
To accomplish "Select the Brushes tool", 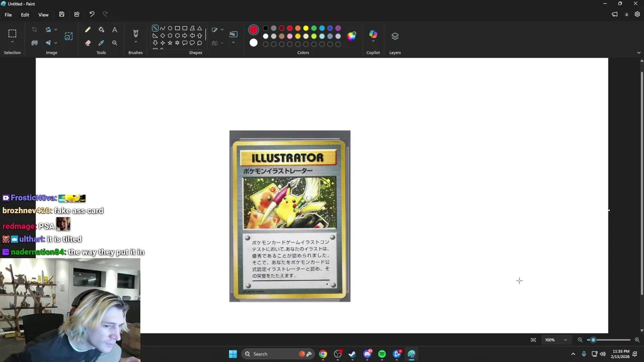I will [135, 33].
